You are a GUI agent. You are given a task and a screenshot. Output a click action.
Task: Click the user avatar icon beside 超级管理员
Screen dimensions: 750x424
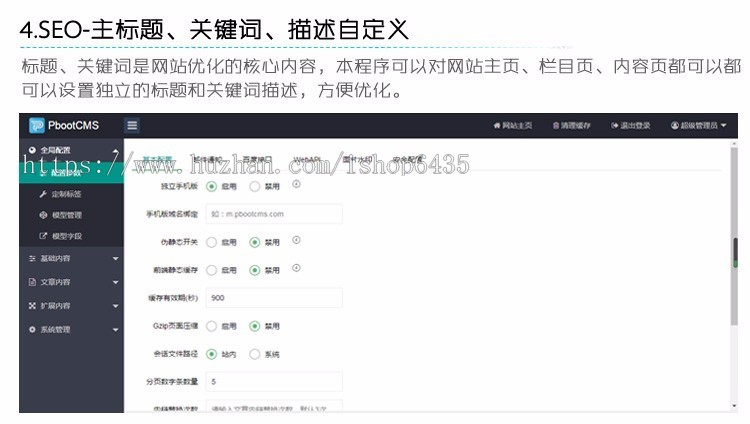coord(674,125)
